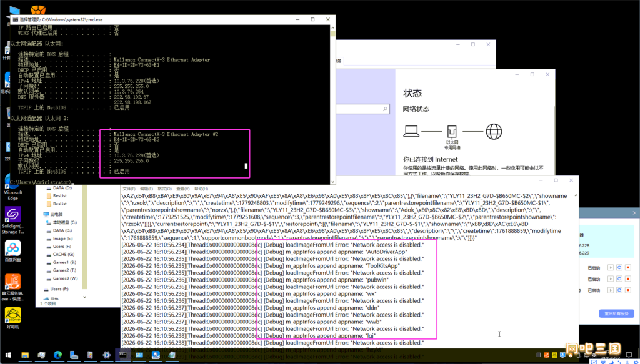640x364 pixels.
Task: Open the Solidigm Storage Tool desktop icon
Action: pyautogui.click(x=12, y=220)
